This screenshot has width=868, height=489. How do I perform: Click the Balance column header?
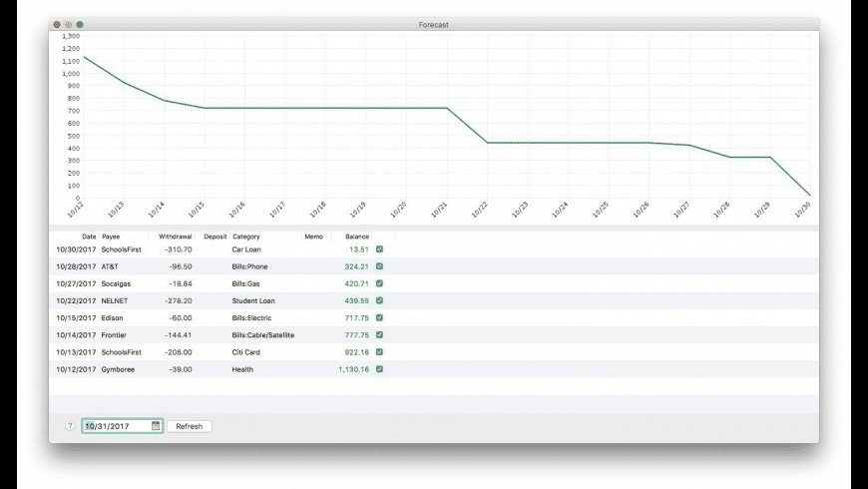[356, 237]
